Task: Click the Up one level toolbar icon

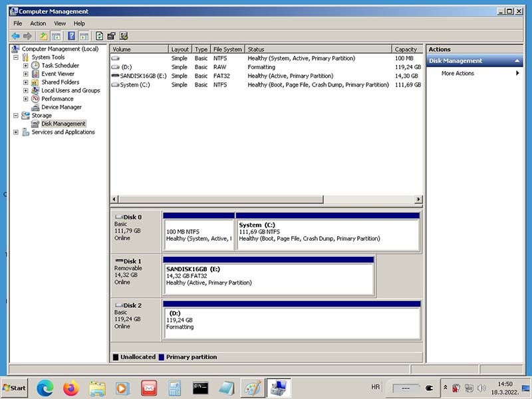Action: (x=43, y=36)
